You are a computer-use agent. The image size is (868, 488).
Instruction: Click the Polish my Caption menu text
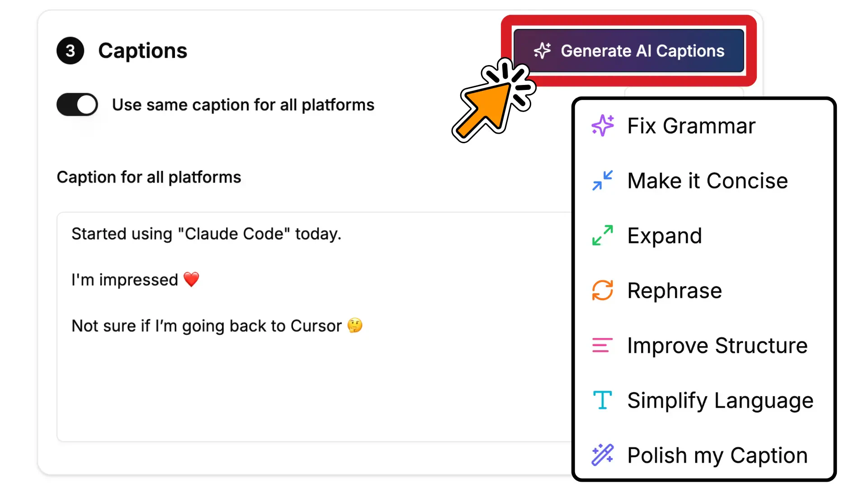[717, 455]
